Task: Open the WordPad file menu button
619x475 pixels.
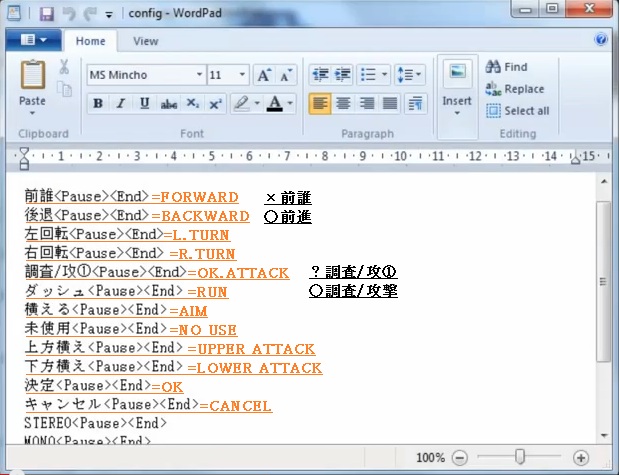Action: (x=33, y=41)
